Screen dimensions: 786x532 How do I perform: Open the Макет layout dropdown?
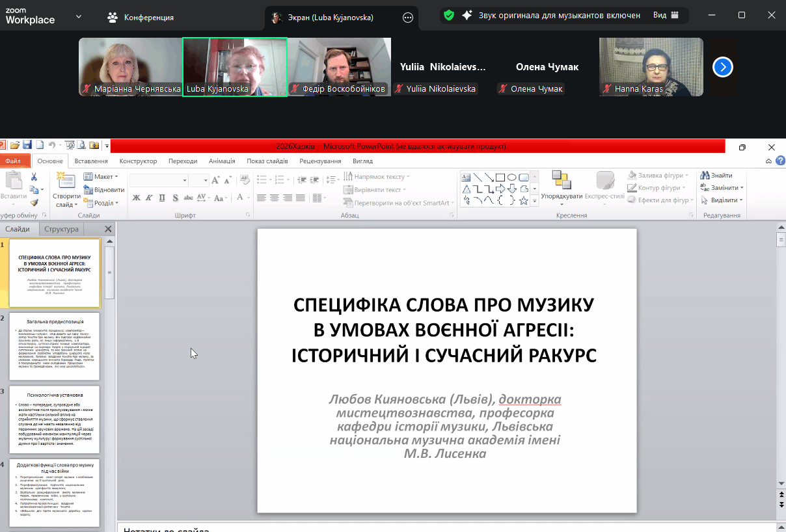[x=101, y=177]
